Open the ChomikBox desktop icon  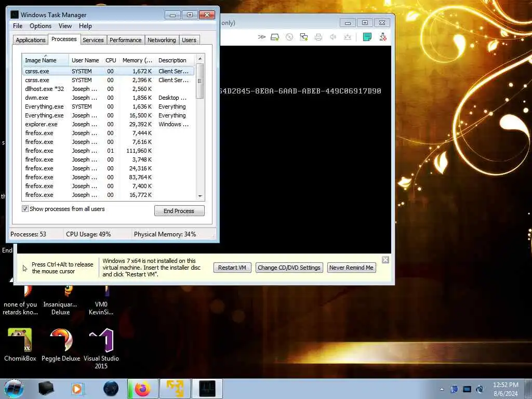tap(20, 345)
